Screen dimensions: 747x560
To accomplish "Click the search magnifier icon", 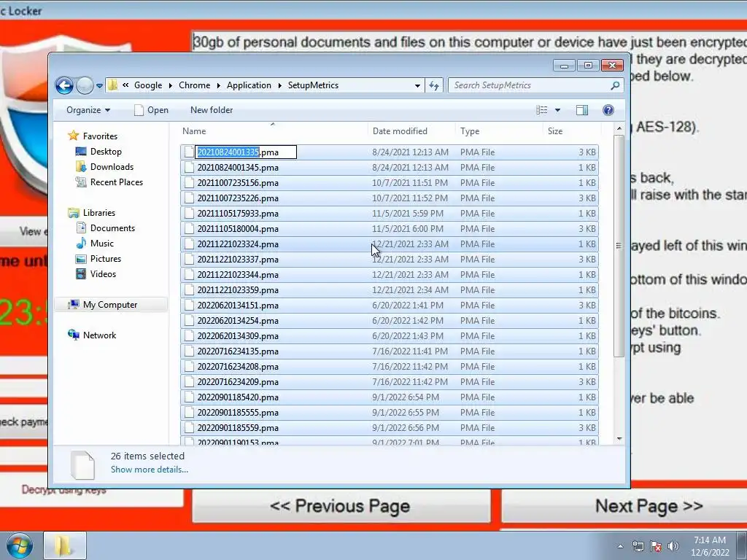I will click(x=616, y=86).
